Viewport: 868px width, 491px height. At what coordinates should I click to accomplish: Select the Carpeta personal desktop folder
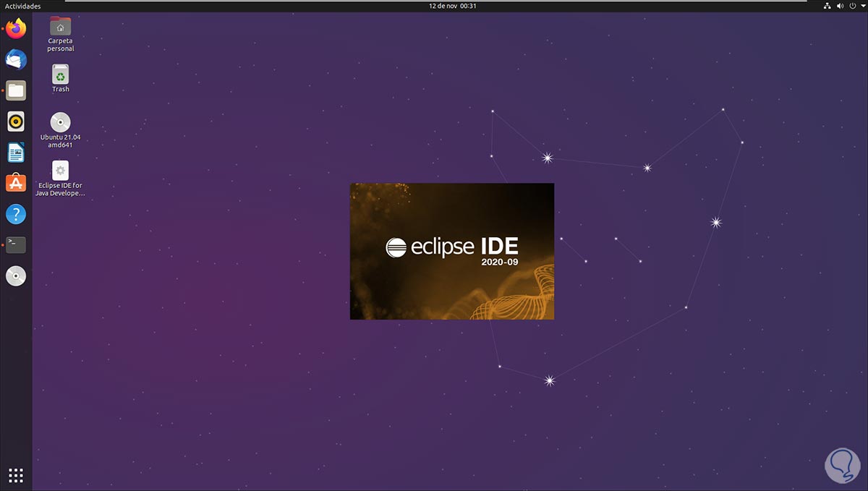point(61,34)
